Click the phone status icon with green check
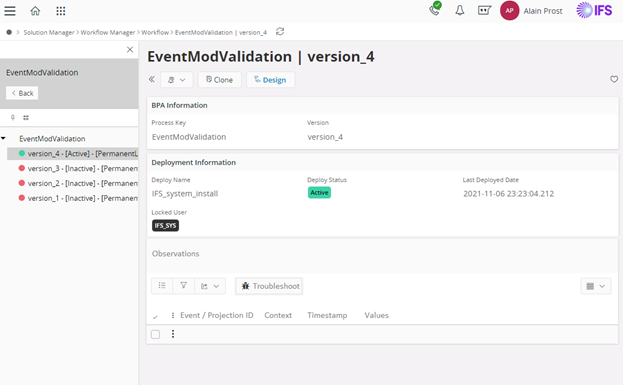Viewport: 623px width, 385px height. [435, 9]
